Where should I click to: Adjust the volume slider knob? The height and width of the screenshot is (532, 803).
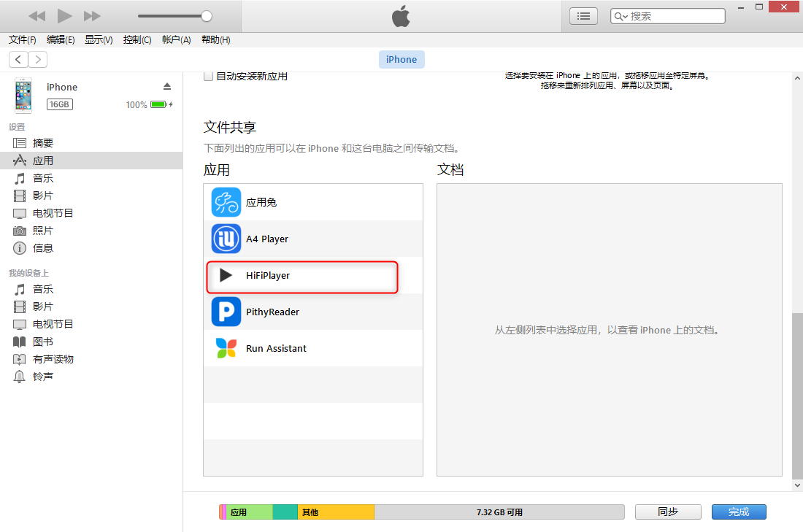(x=207, y=16)
